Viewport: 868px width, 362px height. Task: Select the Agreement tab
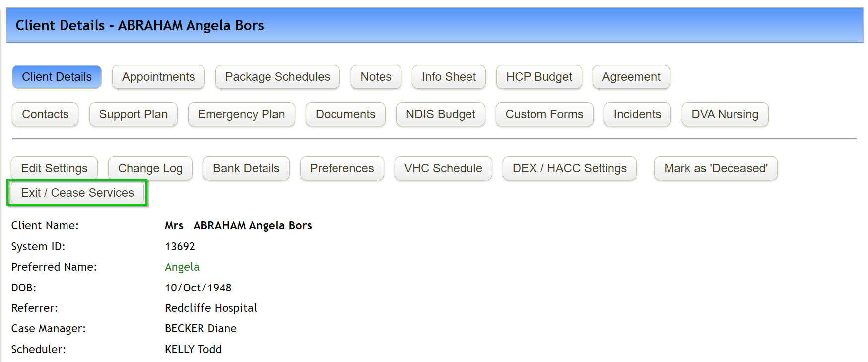(x=631, y=77)
